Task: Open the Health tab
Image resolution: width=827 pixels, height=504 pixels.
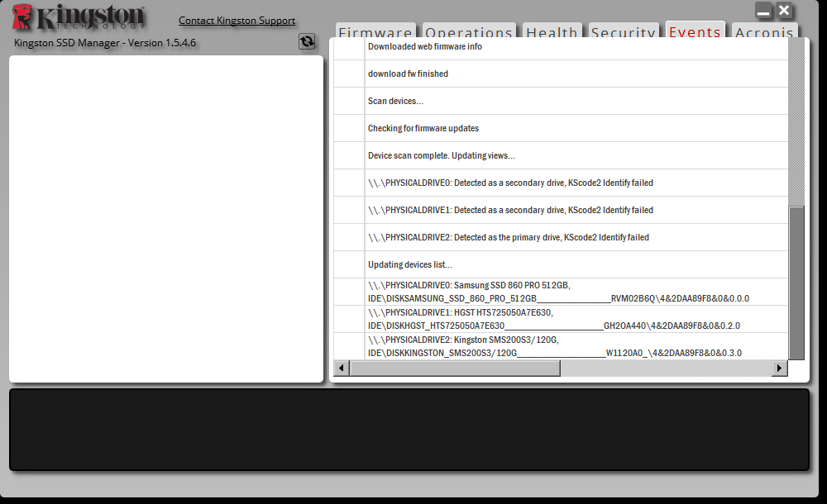Action: click(x=552, y=31)
